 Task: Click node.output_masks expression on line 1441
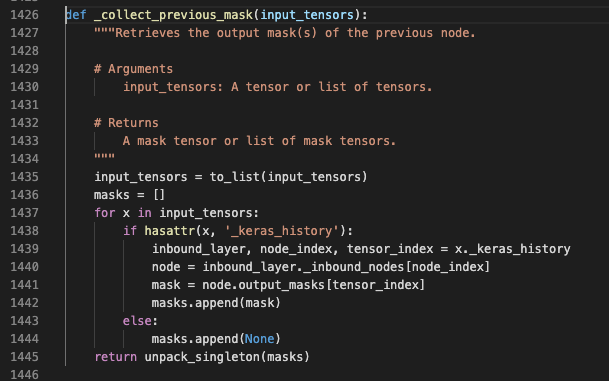263,285
